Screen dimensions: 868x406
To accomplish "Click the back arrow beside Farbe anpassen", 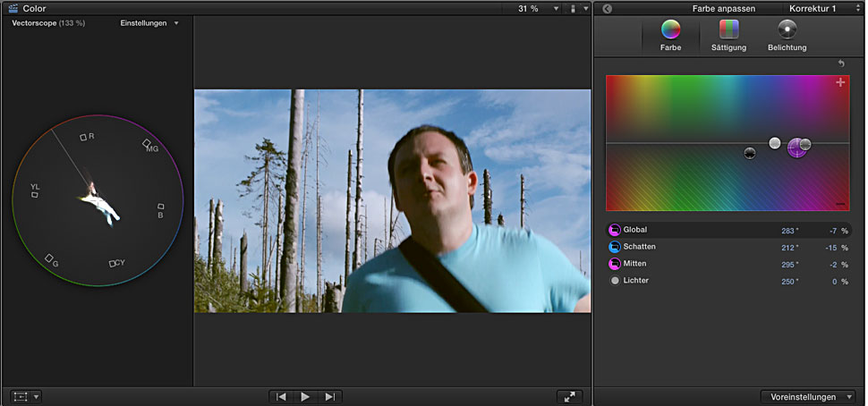I will 607,8.
